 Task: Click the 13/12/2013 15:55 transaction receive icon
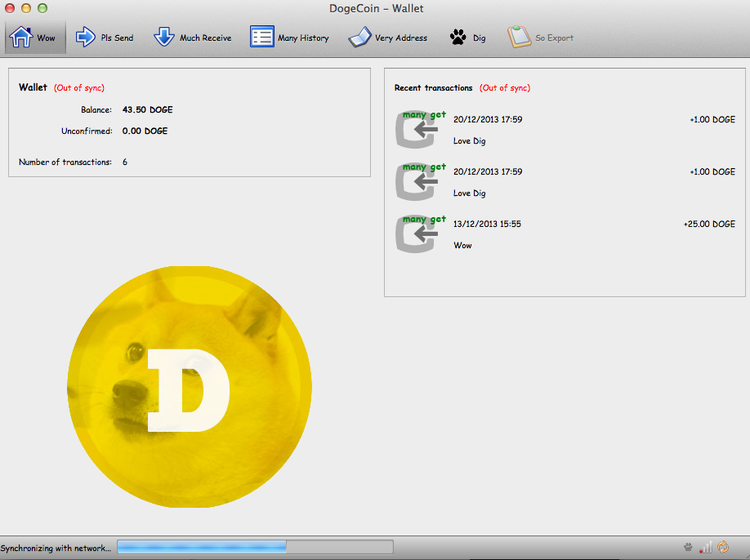(x=418, y=234)
